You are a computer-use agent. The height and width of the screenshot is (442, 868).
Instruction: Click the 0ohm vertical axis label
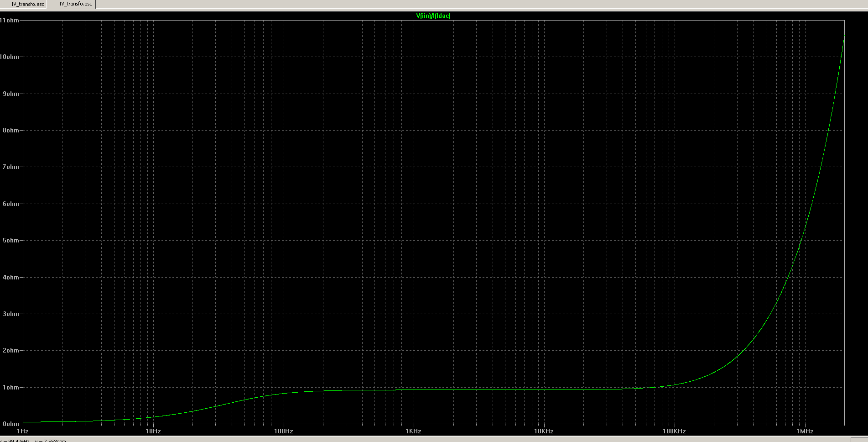[x=11, y=424]
